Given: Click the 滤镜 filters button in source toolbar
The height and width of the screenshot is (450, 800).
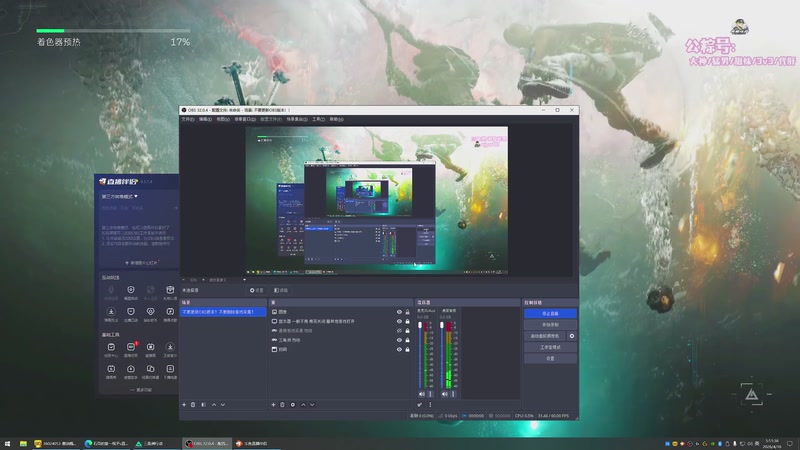Looking at the screenshot, I should [281, 290].
